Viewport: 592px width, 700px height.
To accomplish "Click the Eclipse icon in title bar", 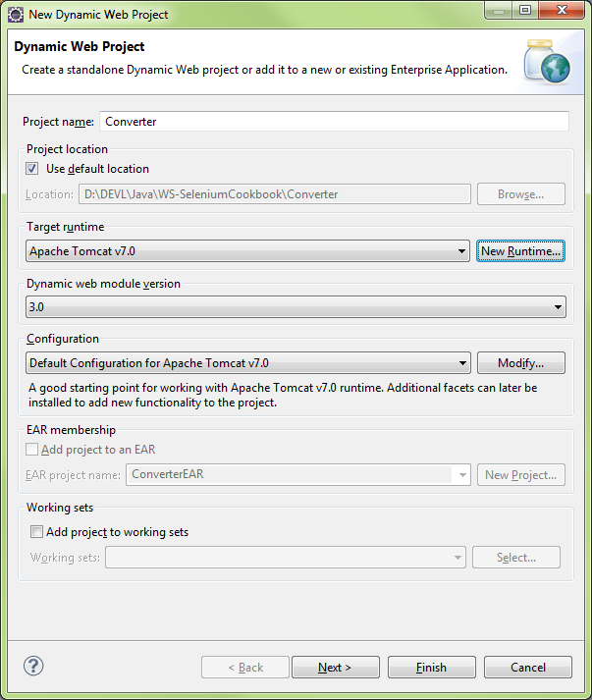I will click(14, 14).
